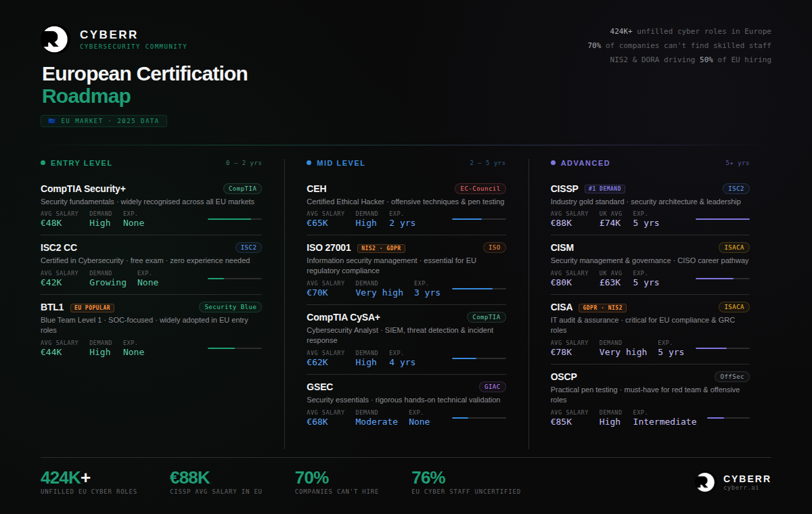Image resolution: width=812 pixels, height=514 pixels.
Task: Click the OffSec vendor badge
Action: (732, 377)
